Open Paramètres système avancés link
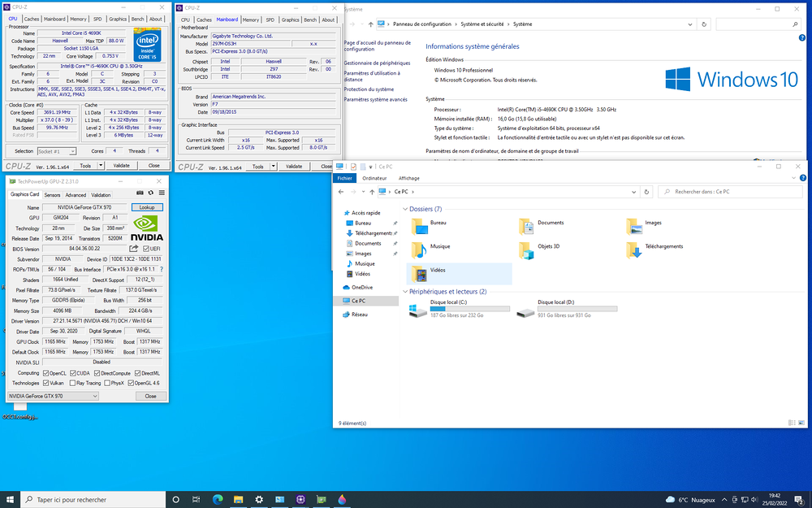The height and width of the screenshot is (508, 812). click(375, 99)
